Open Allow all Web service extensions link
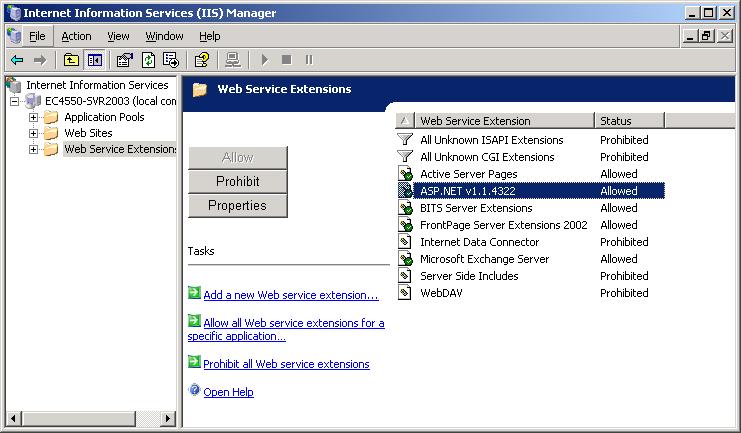 tap(286, 329)
